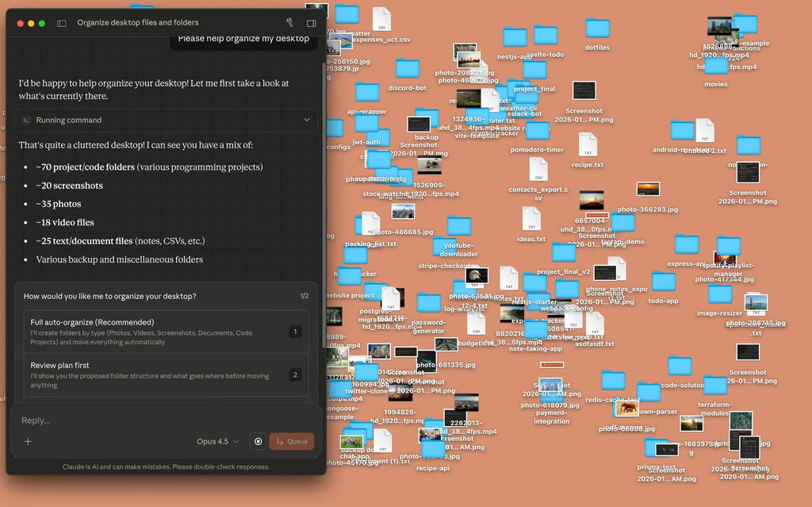812x507 pixels.
Task: Click the terminal icon beside Running command
Action: point(26,121)
